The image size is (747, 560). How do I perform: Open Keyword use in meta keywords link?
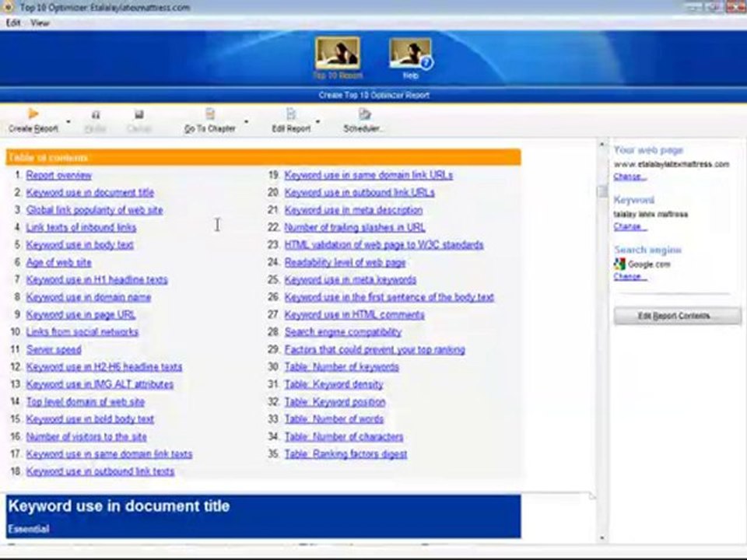350,279
